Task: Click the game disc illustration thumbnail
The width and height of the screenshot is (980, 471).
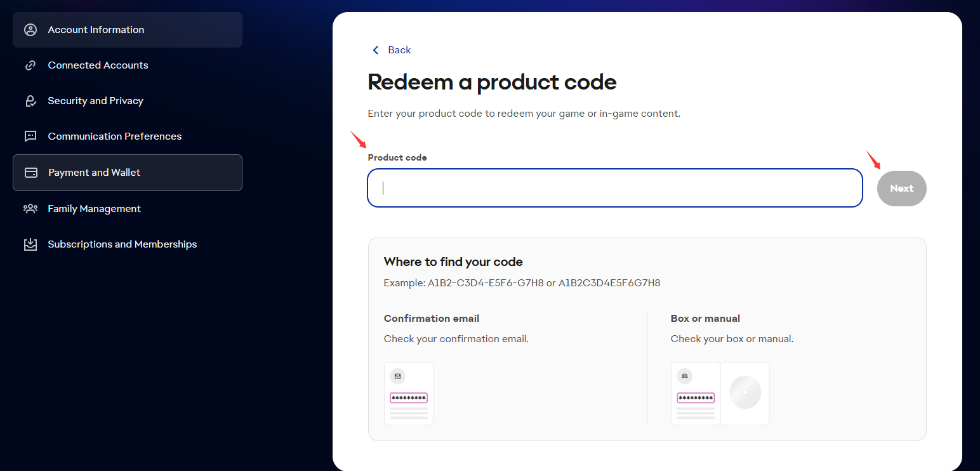Action: pyautogui.click(x=745, y=394)
